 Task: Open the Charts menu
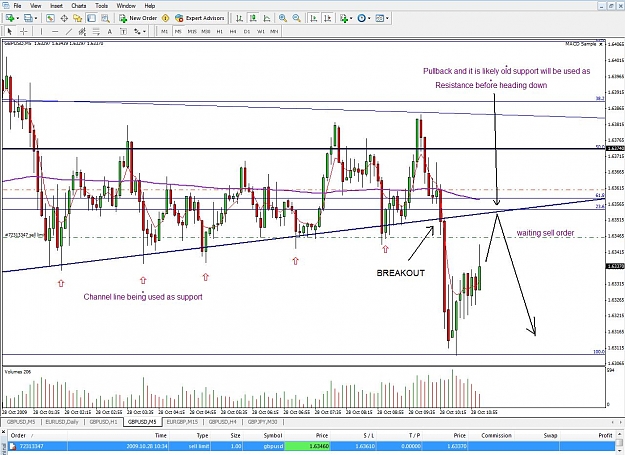(79, 6)
